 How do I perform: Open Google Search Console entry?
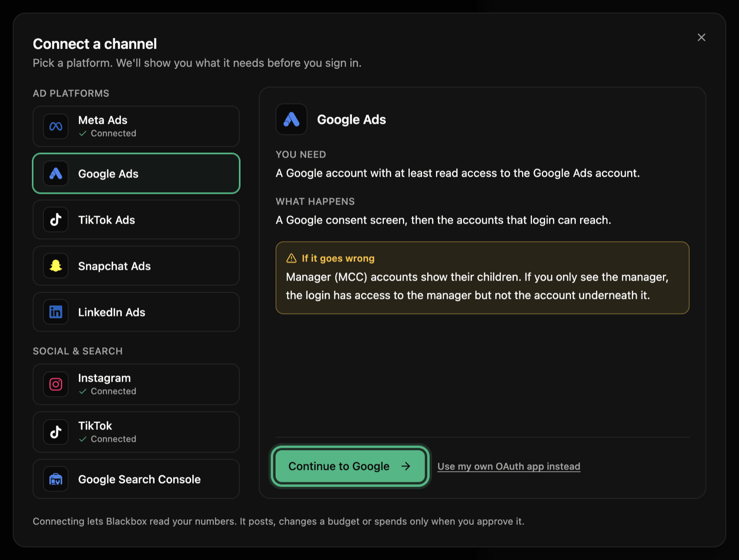(136, 479)
